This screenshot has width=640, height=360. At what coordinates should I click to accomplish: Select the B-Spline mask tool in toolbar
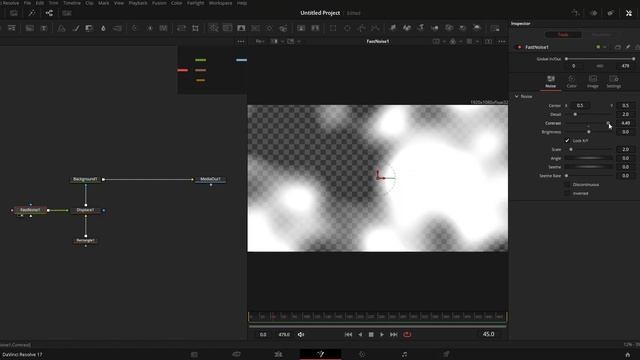coord(375,28)
